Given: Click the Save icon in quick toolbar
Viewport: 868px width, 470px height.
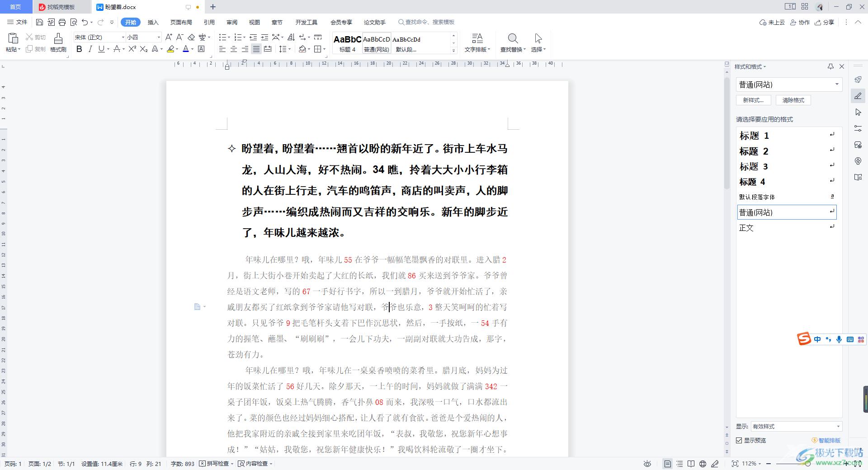Looking at the screenshot, I should click(39, 22).
